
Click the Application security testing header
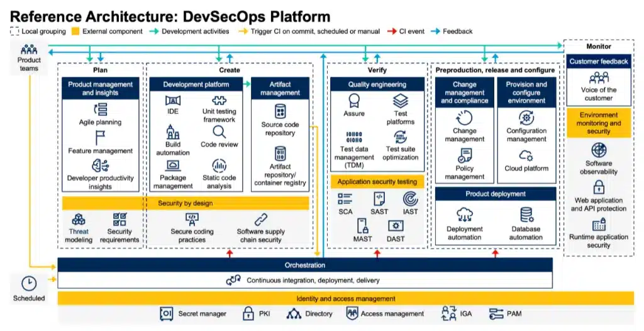377,182
